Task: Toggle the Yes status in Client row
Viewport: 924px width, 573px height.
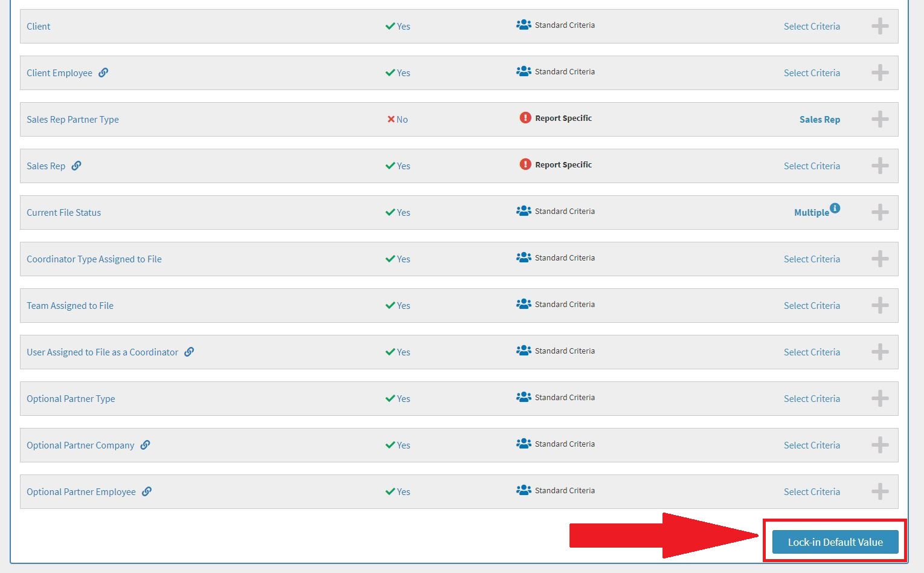Action: point(397,27)
